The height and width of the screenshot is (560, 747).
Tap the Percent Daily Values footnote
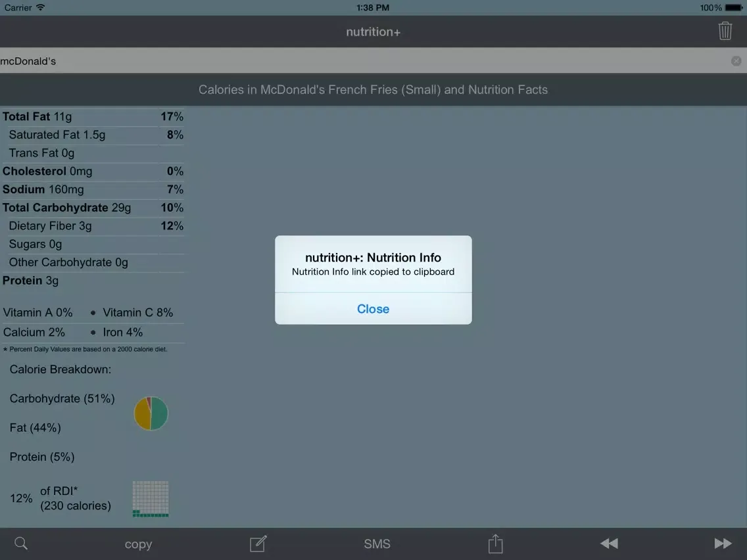[x=85, y=349]
